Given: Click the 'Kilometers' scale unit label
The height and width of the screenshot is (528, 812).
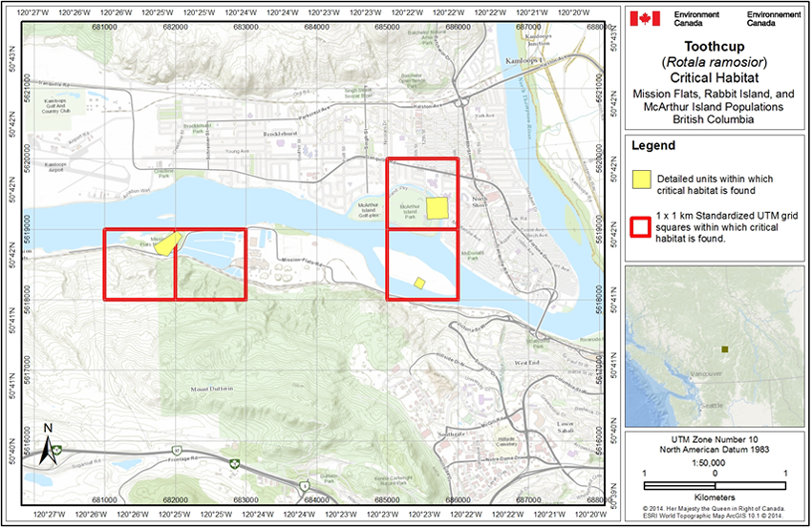Looking at the screenshot, I should (715, 497).
